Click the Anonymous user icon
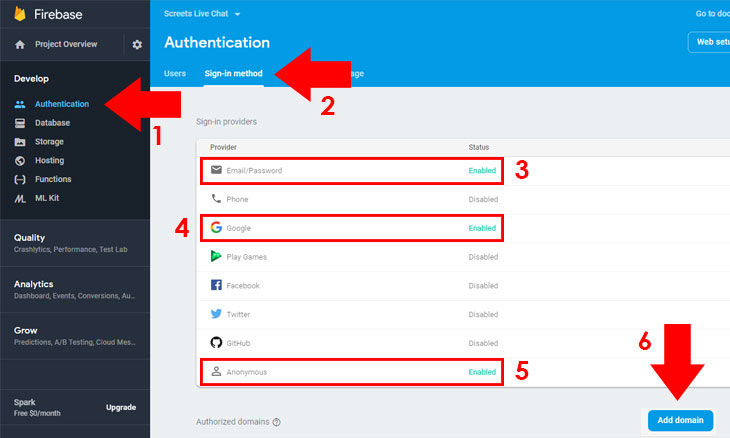The width and height of the screenshot is (730, 438). (x=216, y=371)
